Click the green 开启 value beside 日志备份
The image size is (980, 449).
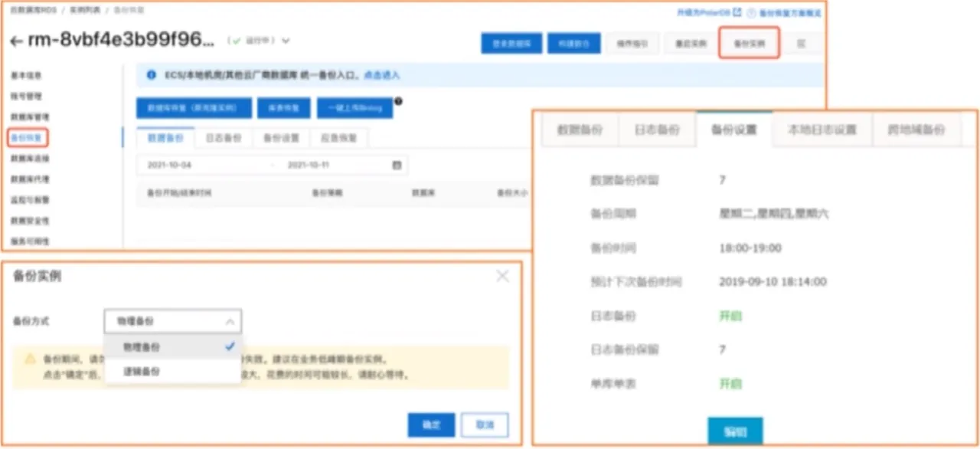coord(730,316)
